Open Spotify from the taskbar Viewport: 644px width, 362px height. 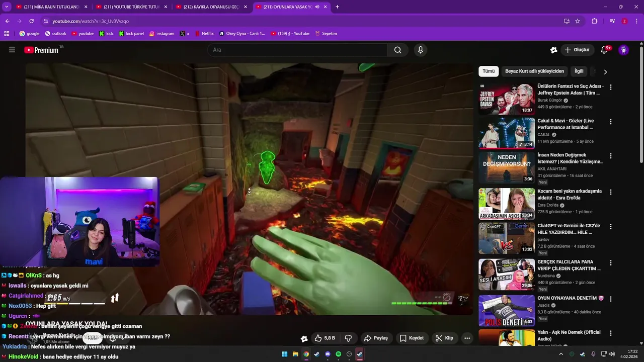338,354
